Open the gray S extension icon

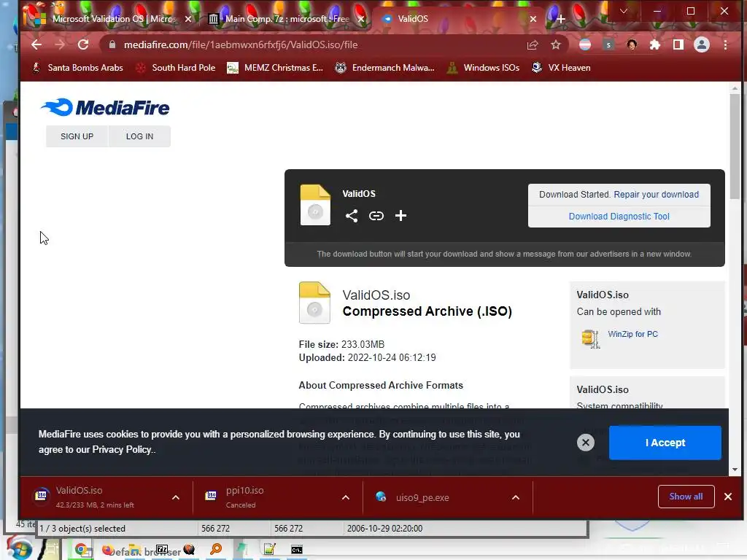point(608,44)
